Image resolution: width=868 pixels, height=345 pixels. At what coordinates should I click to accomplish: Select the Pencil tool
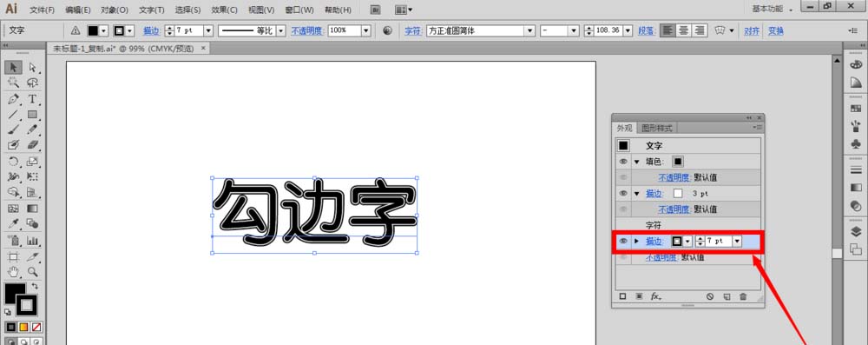pyautogui.click(x=33, y=129)
